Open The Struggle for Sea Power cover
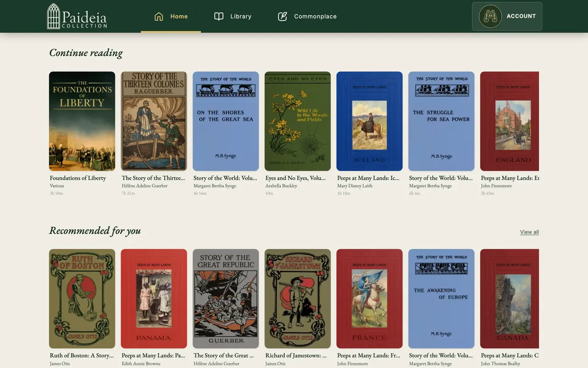This screenshot has width=588, height=368. [x=441, y=121]
